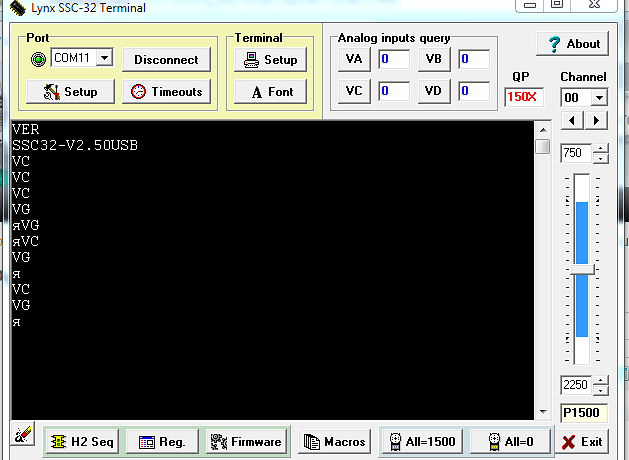Click the QP field showing 150X
This screenshot has width=629, height=460.
coord(524,97)
